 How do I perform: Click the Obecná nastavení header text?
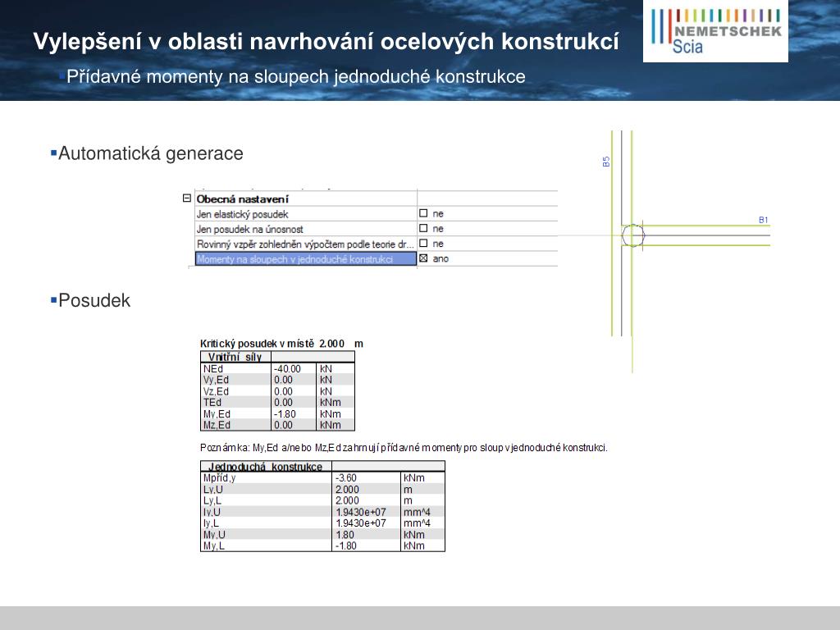click(242, 199)
